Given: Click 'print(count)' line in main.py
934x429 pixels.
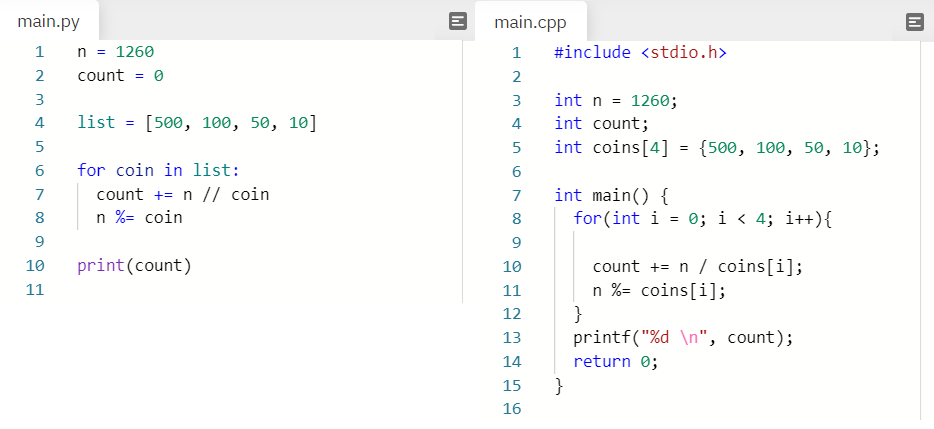Looking at the screenshot, I should click(135, 266).
